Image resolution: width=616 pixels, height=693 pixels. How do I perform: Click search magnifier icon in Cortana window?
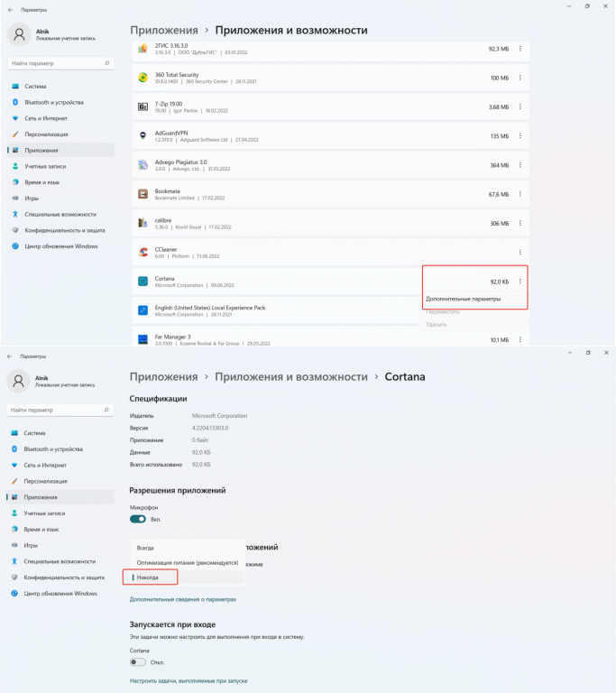(x=106, y=411)
